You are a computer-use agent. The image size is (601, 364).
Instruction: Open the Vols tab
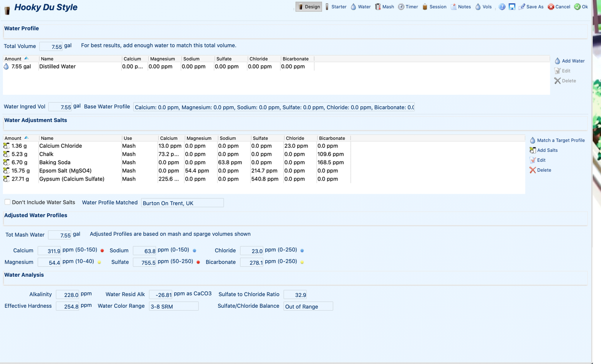pos(484,7)
